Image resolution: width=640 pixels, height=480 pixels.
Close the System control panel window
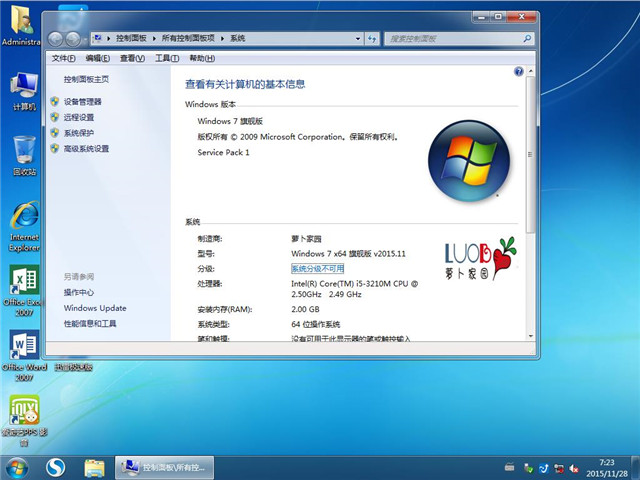point(521,17)
